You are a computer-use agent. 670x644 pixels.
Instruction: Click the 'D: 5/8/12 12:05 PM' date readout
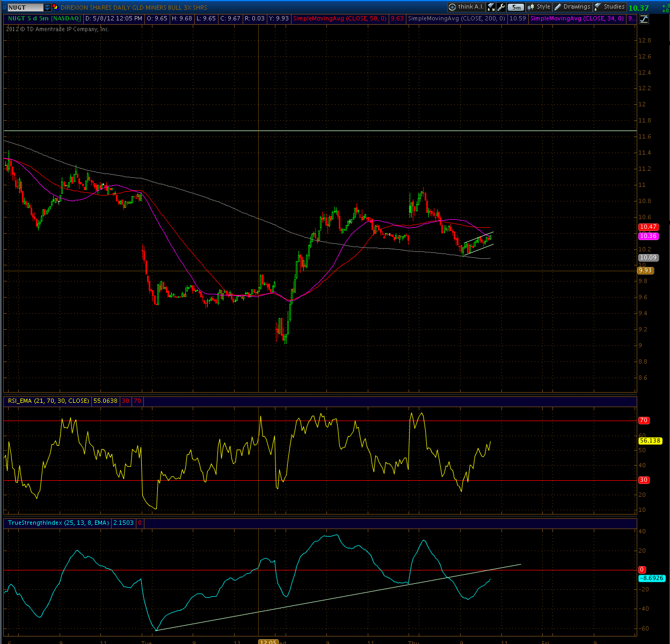point(113,18)
